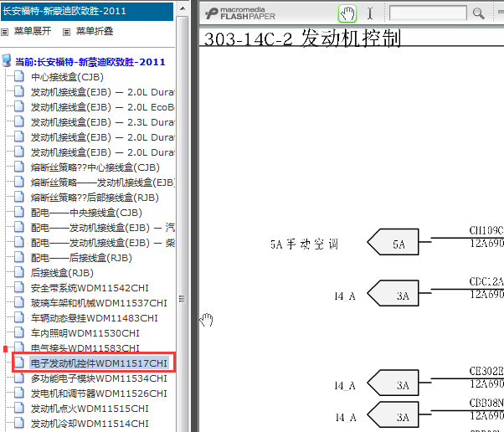Image resolution: width=504 pixels, height=432 pixels.
Task: Open 后接线盒(RJB) tree item
Action: (62, 273)
